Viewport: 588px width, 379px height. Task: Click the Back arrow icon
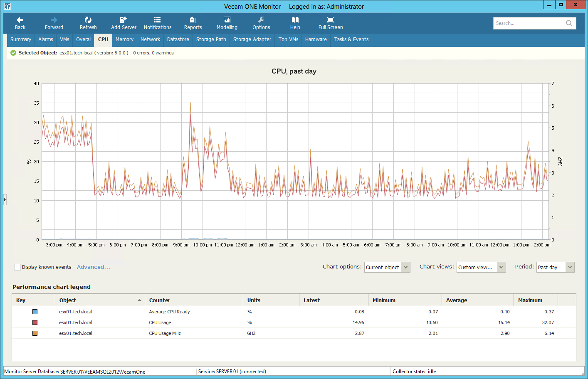tap(20, 20)
